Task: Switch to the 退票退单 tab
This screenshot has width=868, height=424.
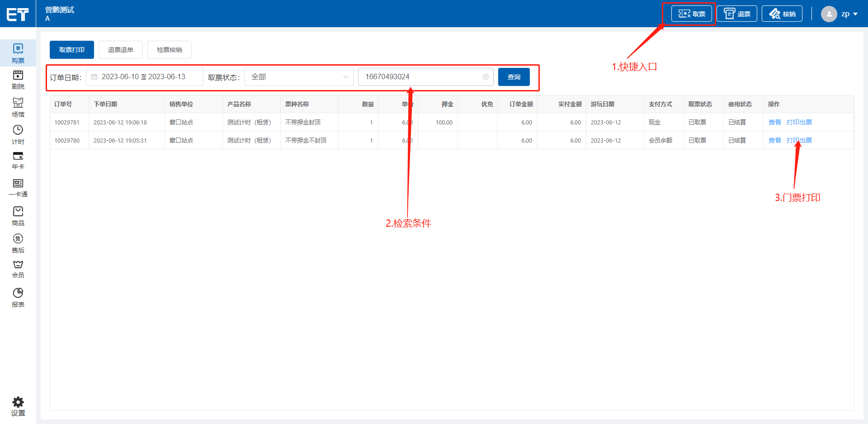Action: [x=121, y=50]
